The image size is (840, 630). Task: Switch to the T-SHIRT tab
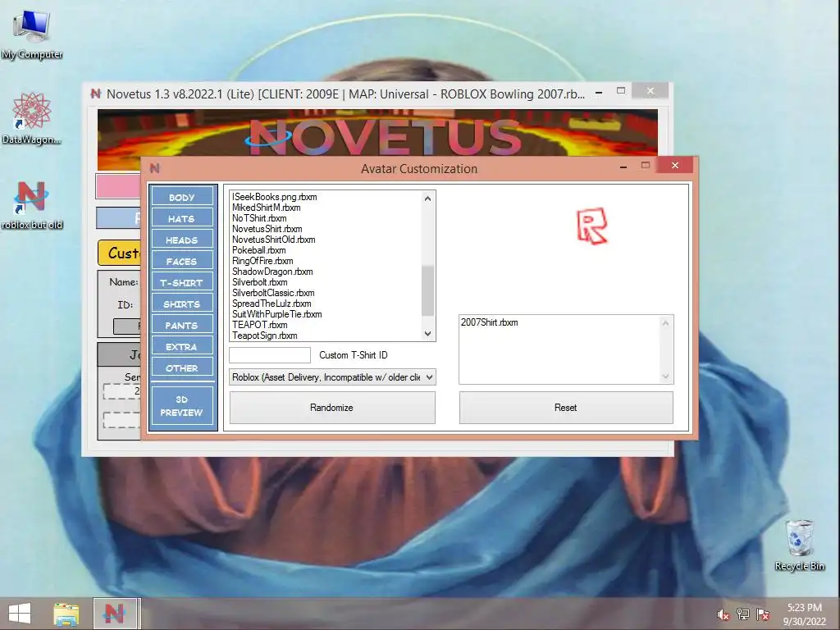[x=182, y=282]
